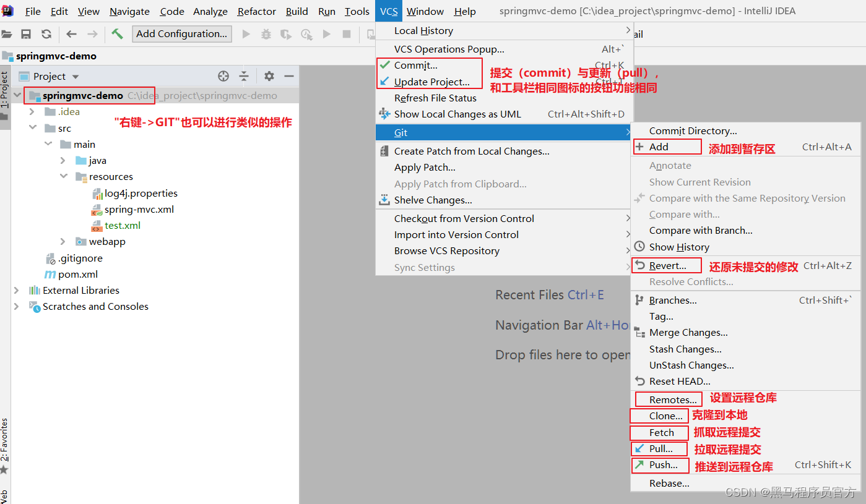Click the pom.xml Maven file icon
Viewport: 866px width, 504px height.
click(50, 274)
